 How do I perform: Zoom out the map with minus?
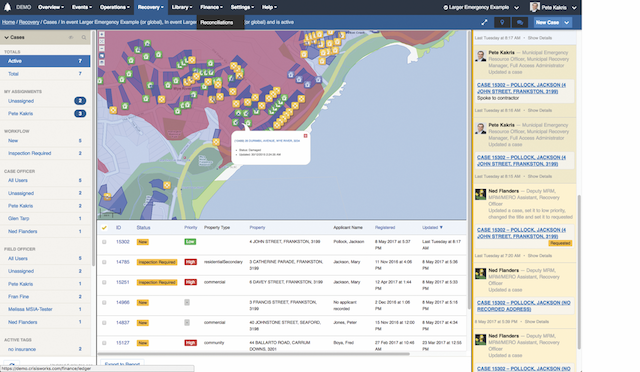(102, 48)
